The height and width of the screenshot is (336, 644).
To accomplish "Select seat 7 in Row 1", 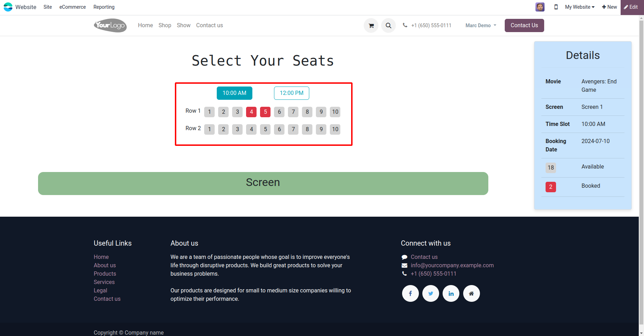I will (293, 112).
